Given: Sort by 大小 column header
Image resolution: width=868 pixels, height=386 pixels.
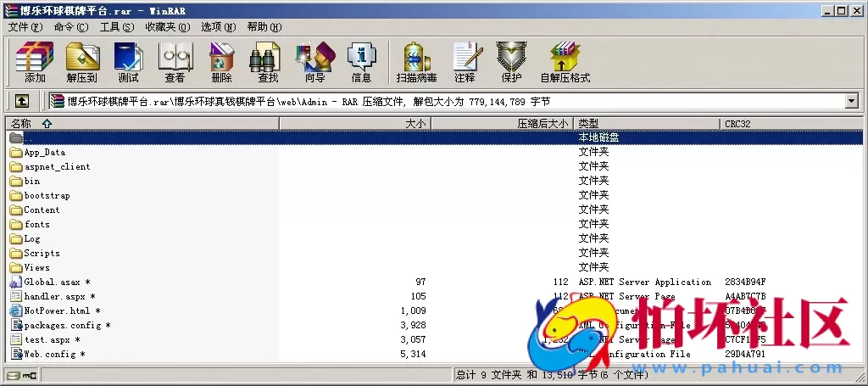Looking at the screenshot, I should click(355, 124).
